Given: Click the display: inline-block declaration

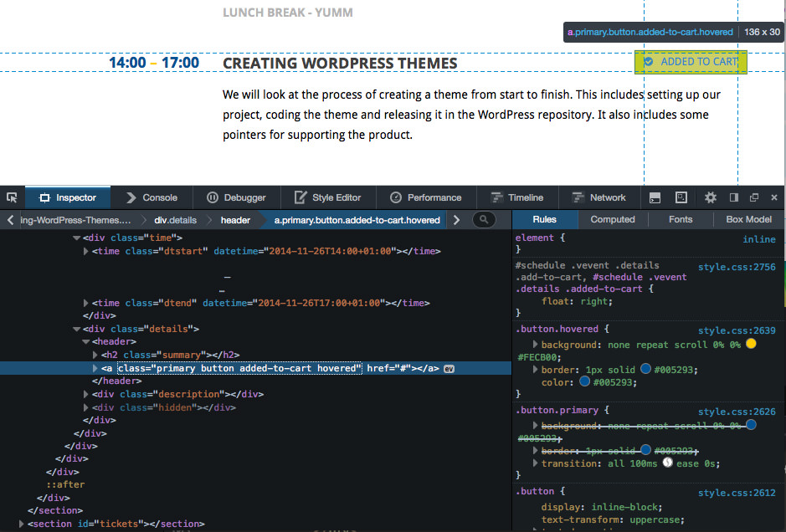Looking at the screenshot, I should (602, 507).
